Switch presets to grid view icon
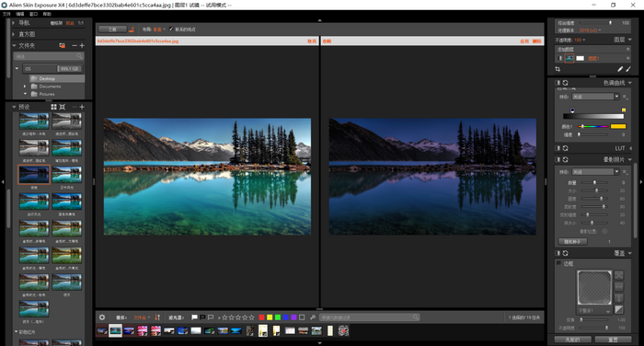The height and width of the screenshot is (346, 644). tap(53, 107)
